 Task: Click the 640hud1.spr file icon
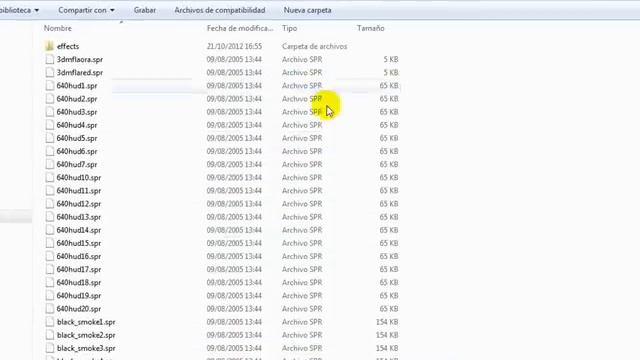click(50, 86)
